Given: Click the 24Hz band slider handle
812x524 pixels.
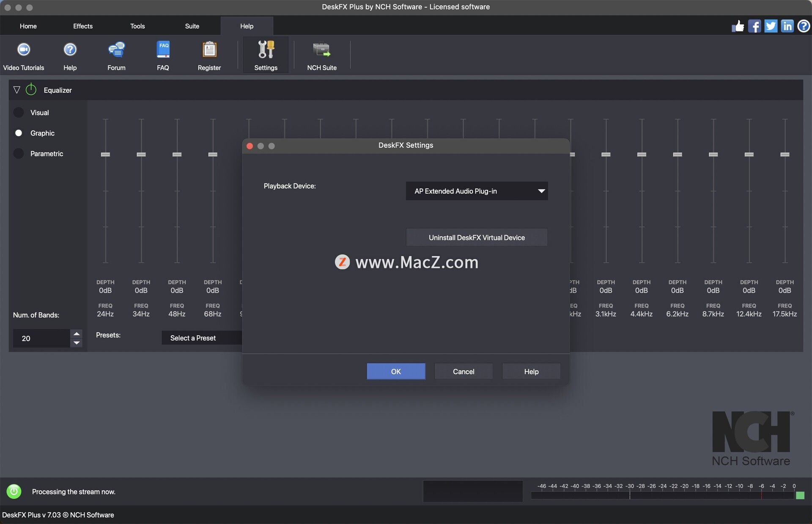Looking at the screenshot, I should point(105,154).
